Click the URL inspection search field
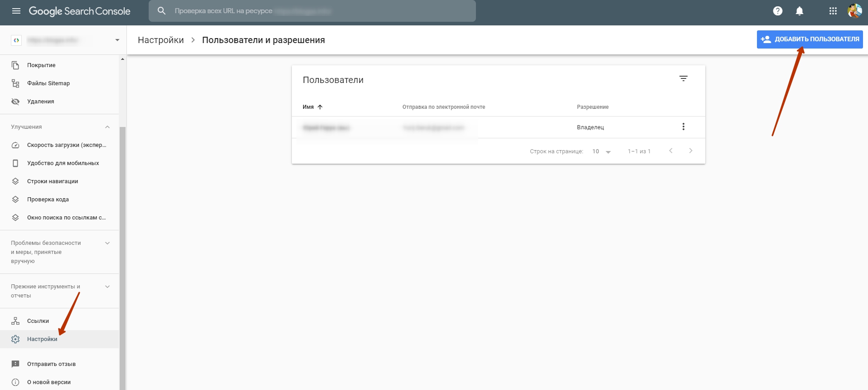 (x=312, y=11)
